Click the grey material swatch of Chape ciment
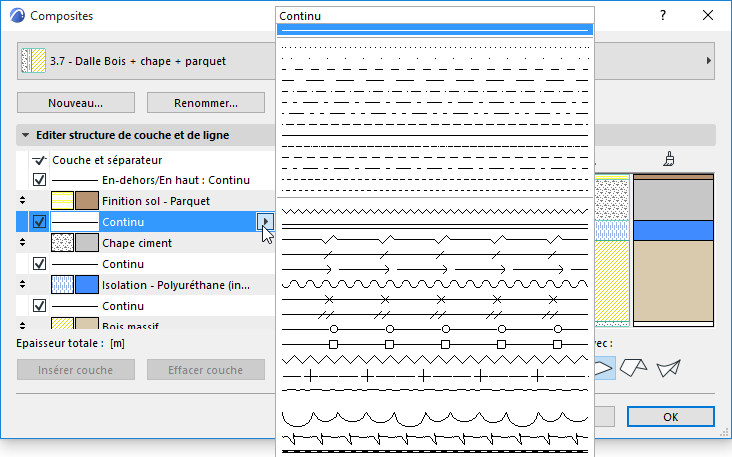This screenshot has width=732, height=457. click(x=87, y=243)
